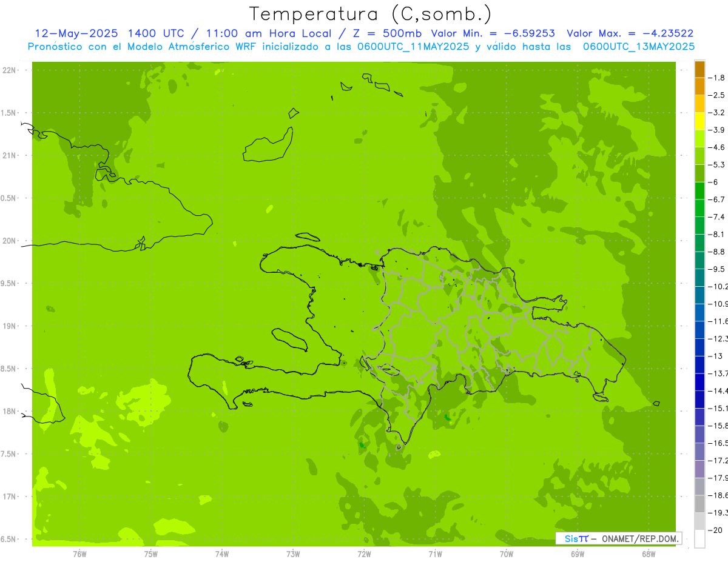Screen dimensions: 728x562
Task: Click the '0600UTC_11MAY2025' initialization timestamp
Action: tap(414, 47)
